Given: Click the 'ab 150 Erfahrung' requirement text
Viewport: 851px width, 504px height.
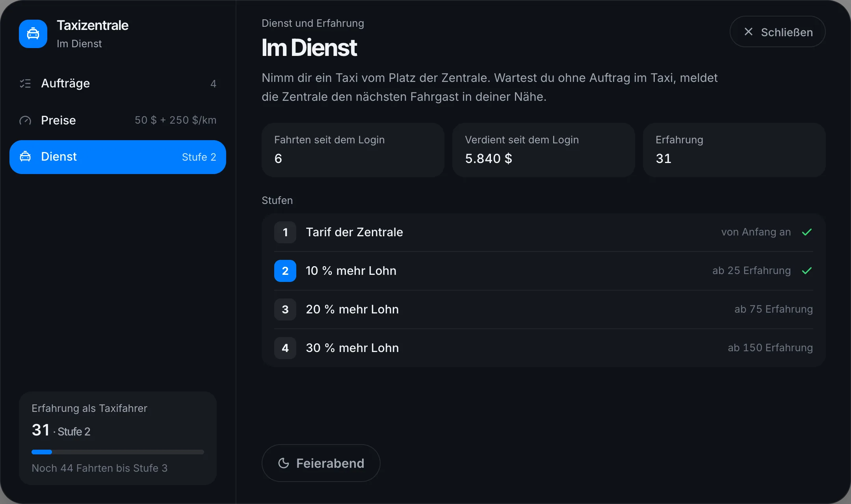Looking at the screenshot, I should (770, 348).
